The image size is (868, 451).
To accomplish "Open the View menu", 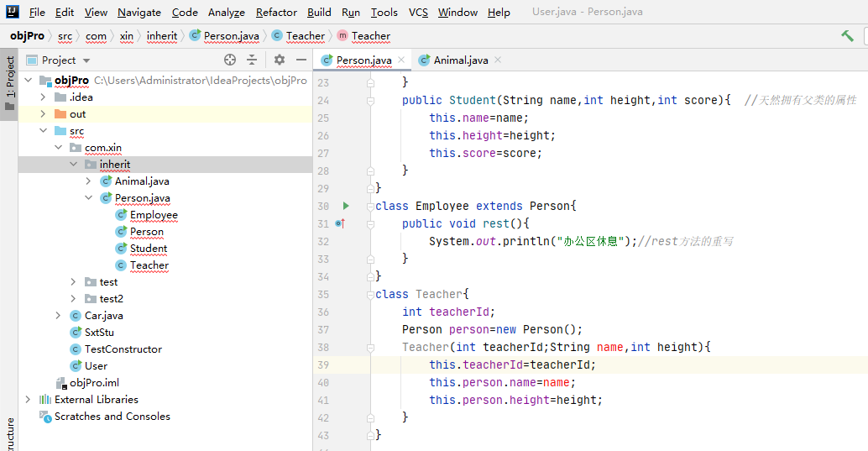I will [x=96, y=13].
